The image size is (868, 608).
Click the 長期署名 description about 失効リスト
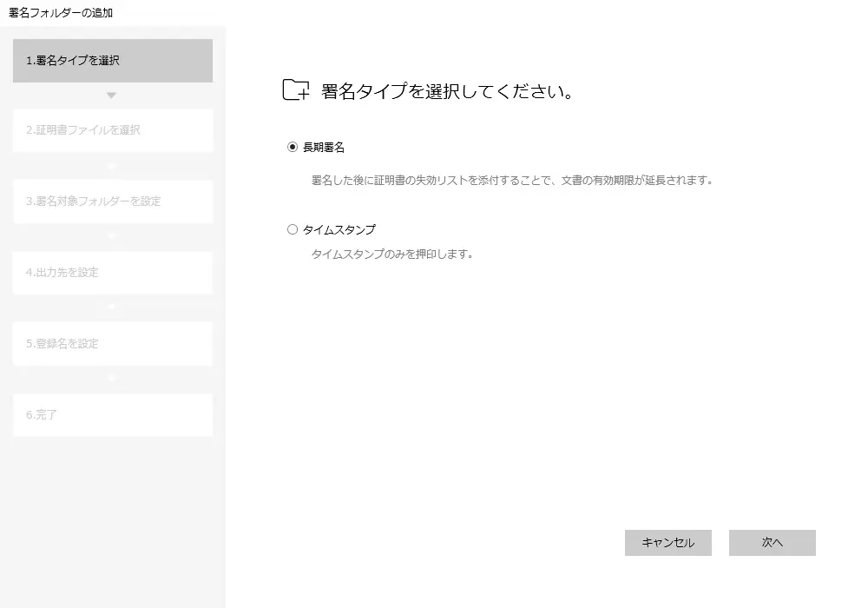(512, 182)
